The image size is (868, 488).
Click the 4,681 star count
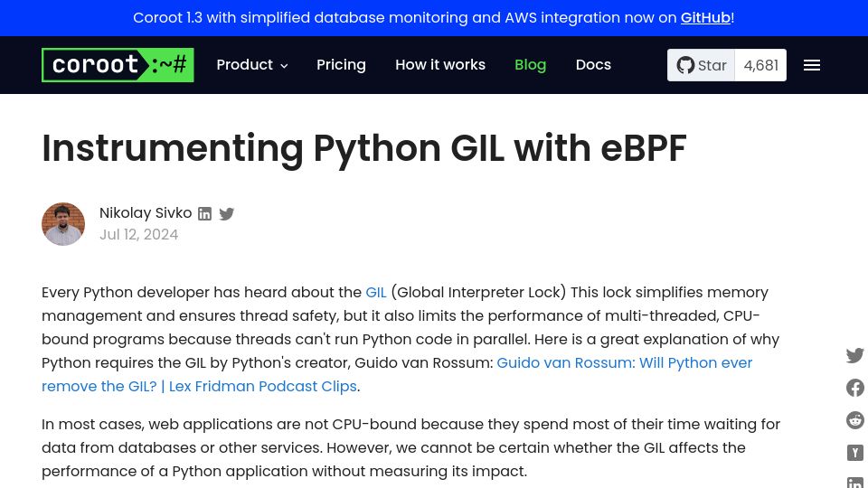click(x=760, y=65)
